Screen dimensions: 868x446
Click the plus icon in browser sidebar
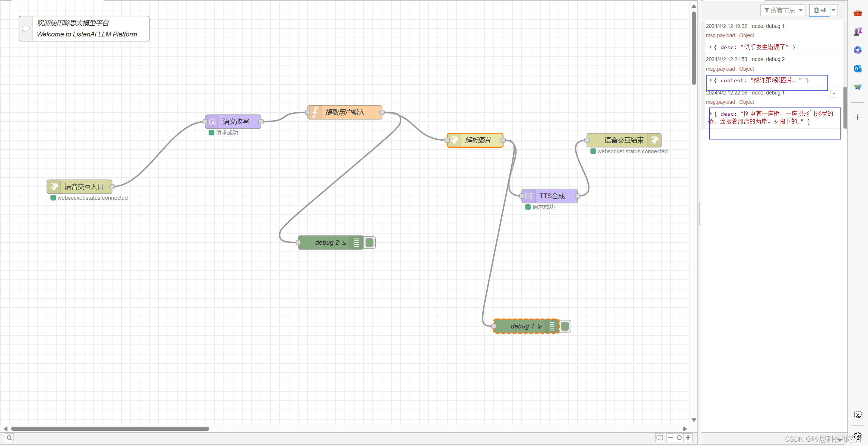click(858, 117)
